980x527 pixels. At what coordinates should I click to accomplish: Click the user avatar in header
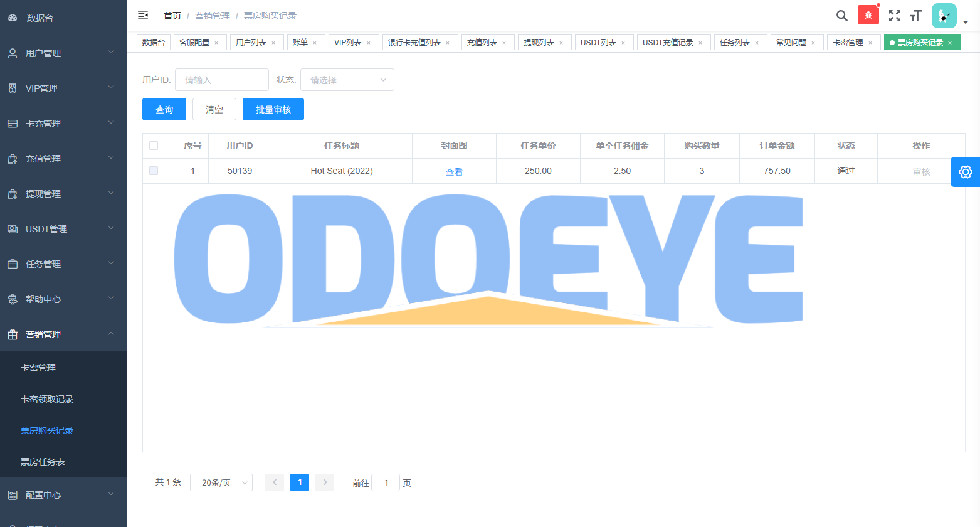point(944,16)
